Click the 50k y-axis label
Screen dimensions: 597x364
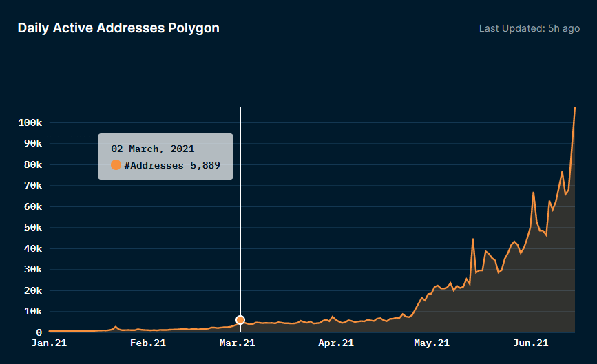(33, 228)
